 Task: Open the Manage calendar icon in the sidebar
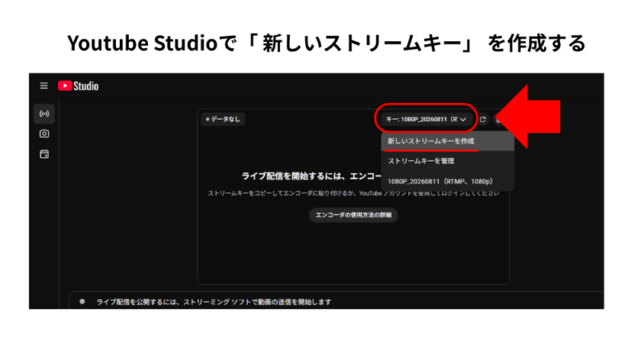(x=44, y=154)
